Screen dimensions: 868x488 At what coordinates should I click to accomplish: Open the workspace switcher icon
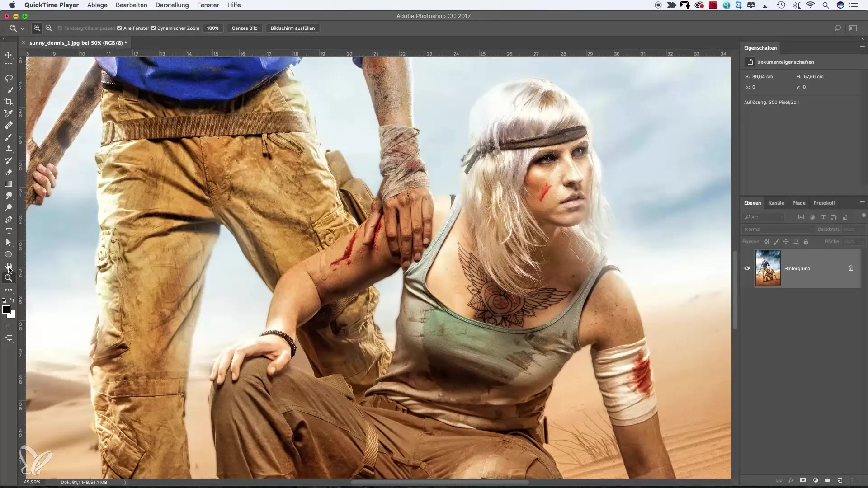click(x=853, y=28)
